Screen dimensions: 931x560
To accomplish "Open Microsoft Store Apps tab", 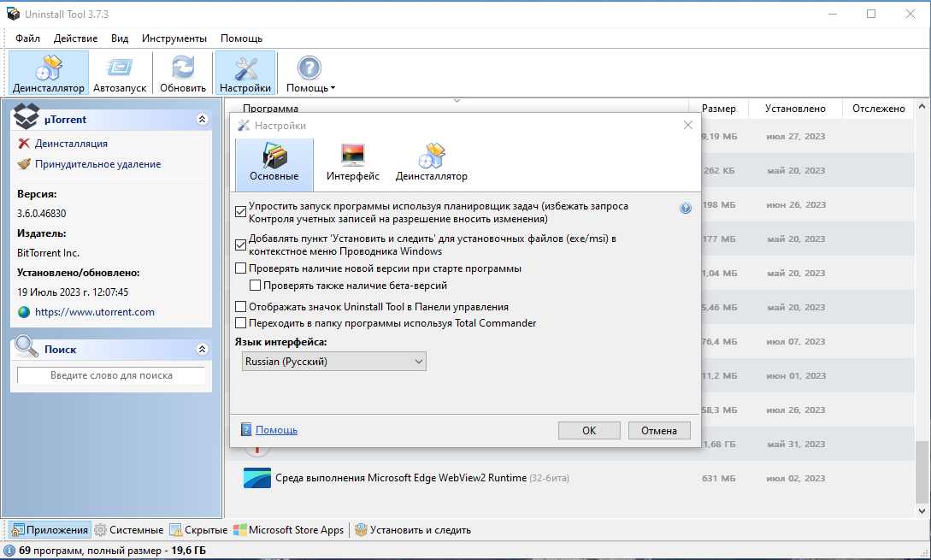I will click(x=289, y=530).
